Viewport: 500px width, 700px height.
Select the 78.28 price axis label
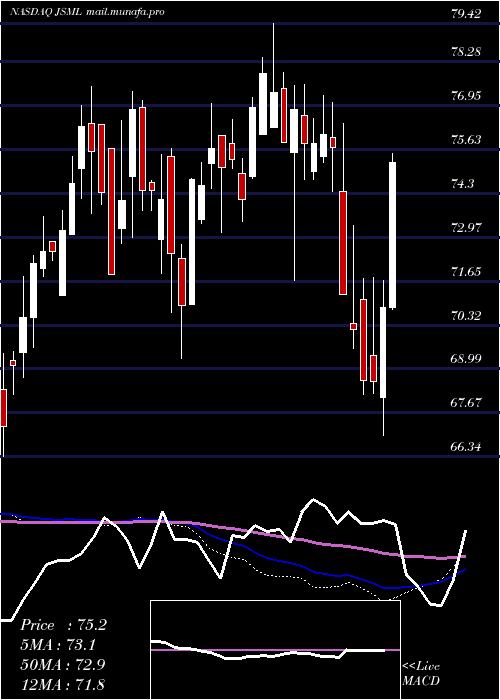click(x=466, y=52)
